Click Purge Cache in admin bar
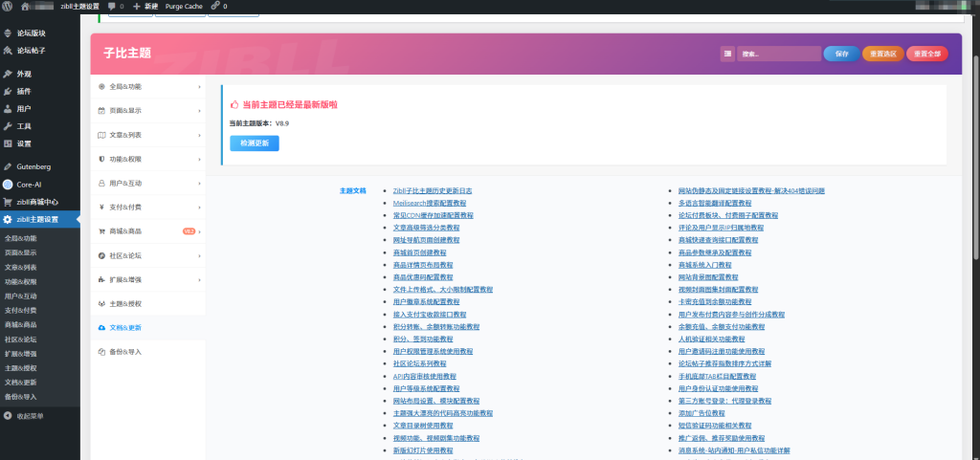The image size is (980, 460). 184,7
